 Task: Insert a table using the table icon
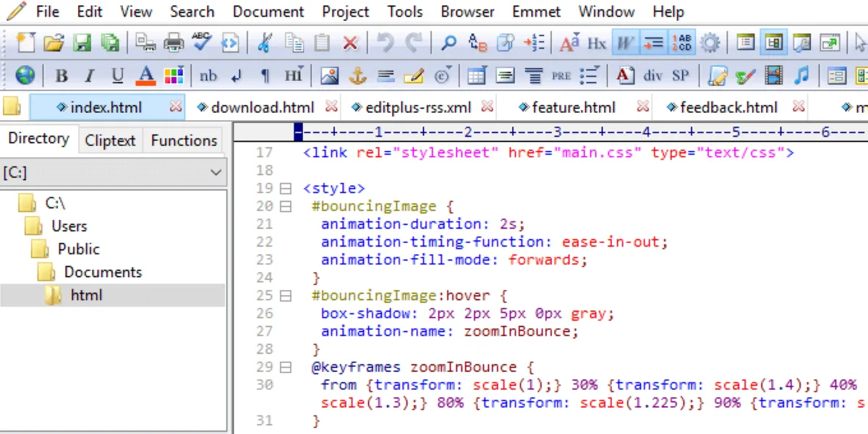pyautogui.click(x=475, y=75)
